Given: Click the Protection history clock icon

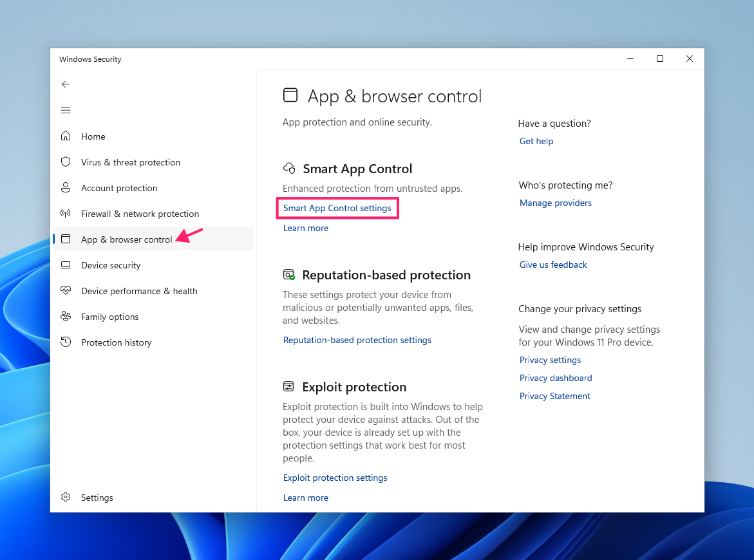Looking at the screenshot, I should point(66,342).
